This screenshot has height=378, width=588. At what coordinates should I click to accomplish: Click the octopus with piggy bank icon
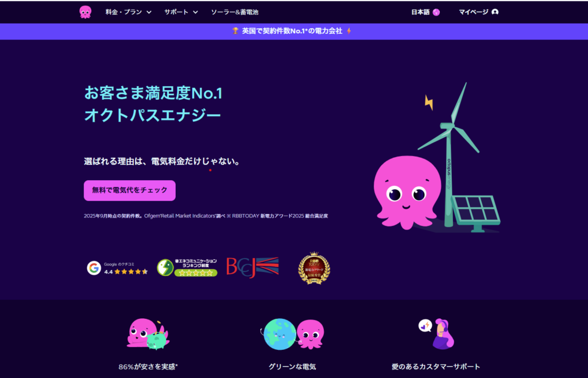point(148,334)
